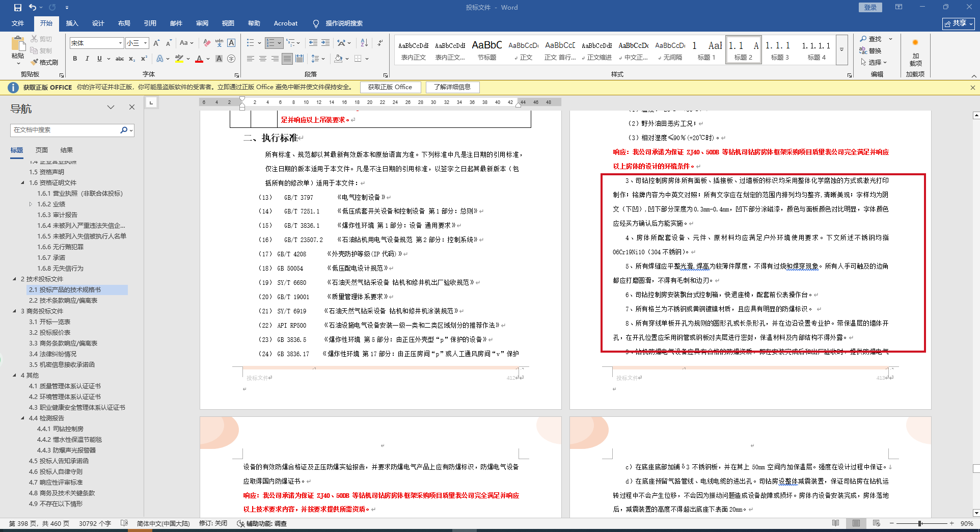Apply the yellow text highlight color

click(179, 59)
